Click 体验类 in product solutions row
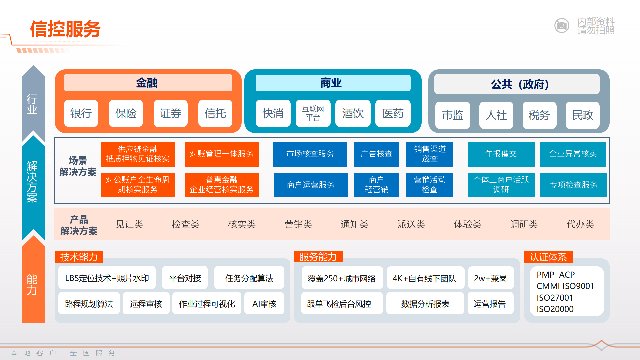Screen dimensions: 640x360 (467, 224)
